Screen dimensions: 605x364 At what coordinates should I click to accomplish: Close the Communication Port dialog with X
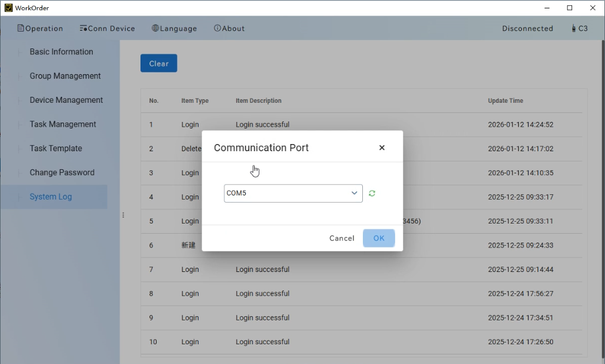point(382,148)
